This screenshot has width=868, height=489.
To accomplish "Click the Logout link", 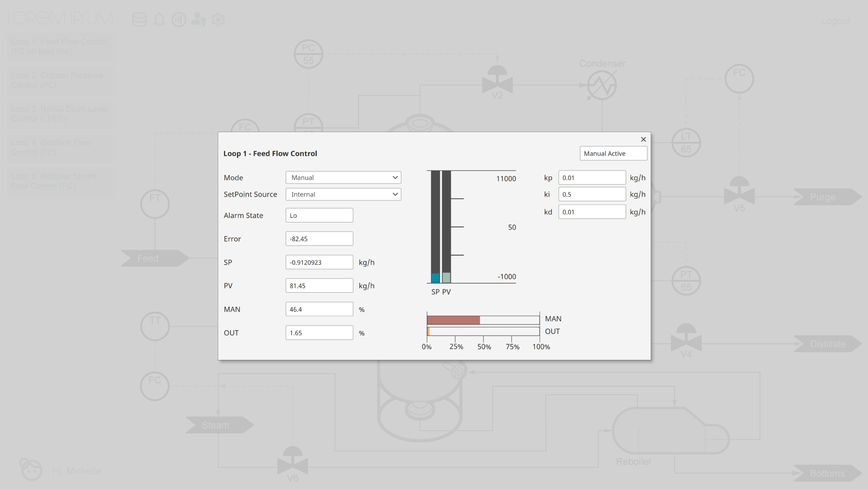I will 835,21.
